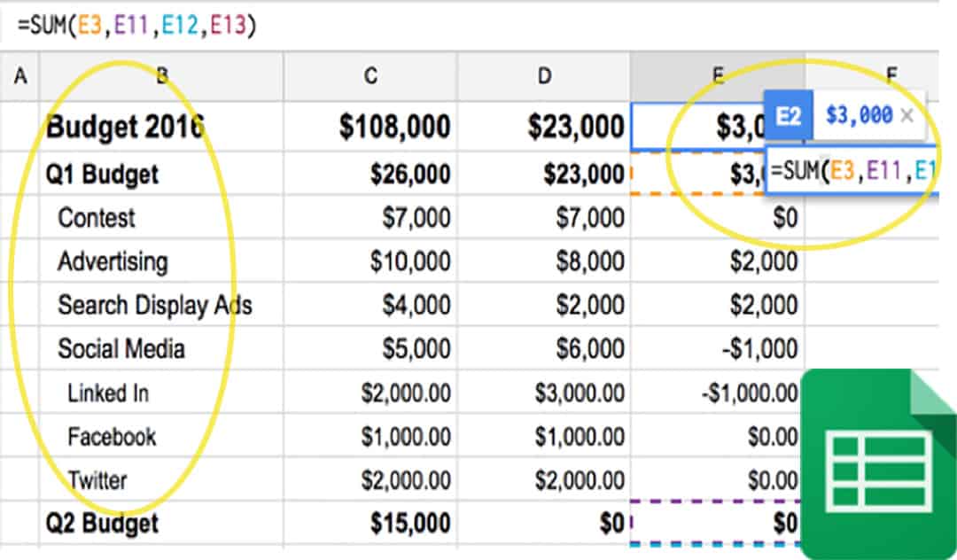
Task: Click the $26,000 cell in Q1 Budget row
Action: pyautogui.click(x=409, y=175)
